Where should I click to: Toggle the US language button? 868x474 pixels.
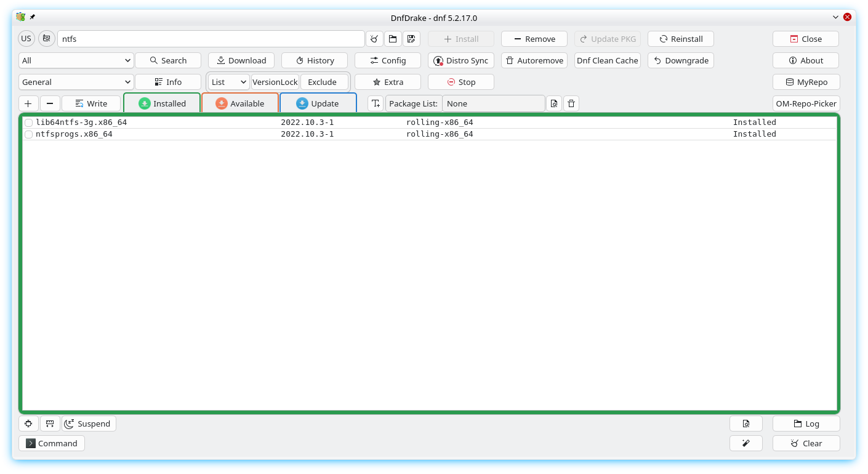tap(26, 39)
